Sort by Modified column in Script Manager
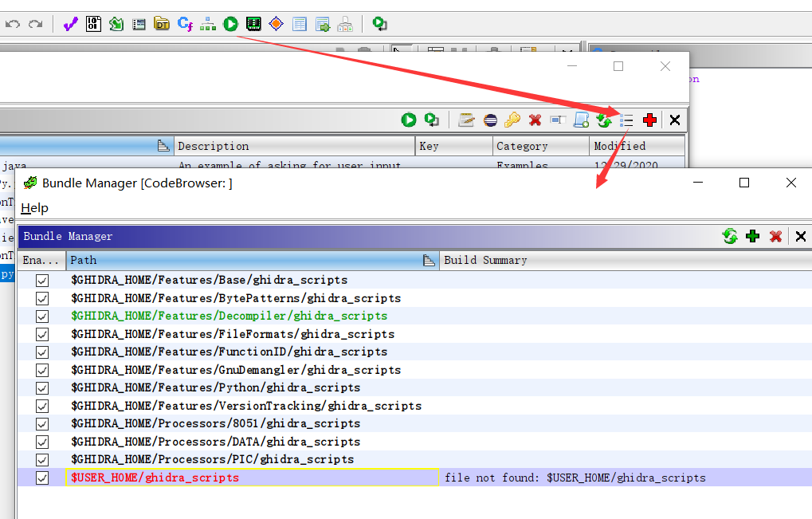 [x=637, y=146]
